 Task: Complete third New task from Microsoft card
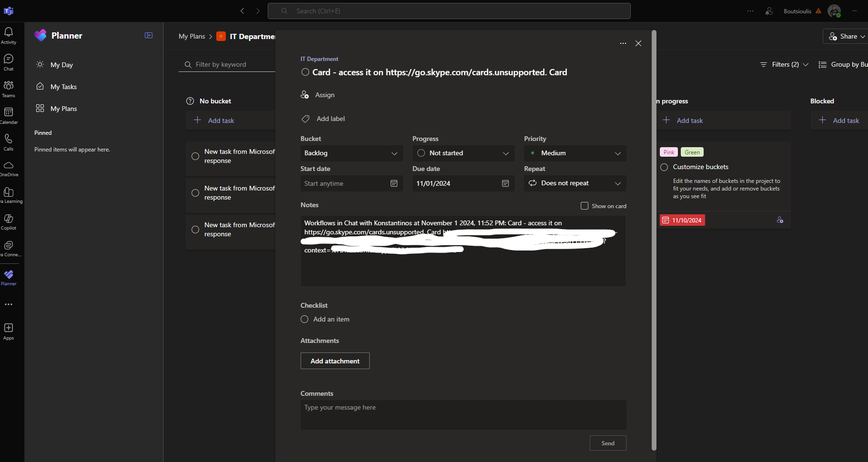pos(195,230)
